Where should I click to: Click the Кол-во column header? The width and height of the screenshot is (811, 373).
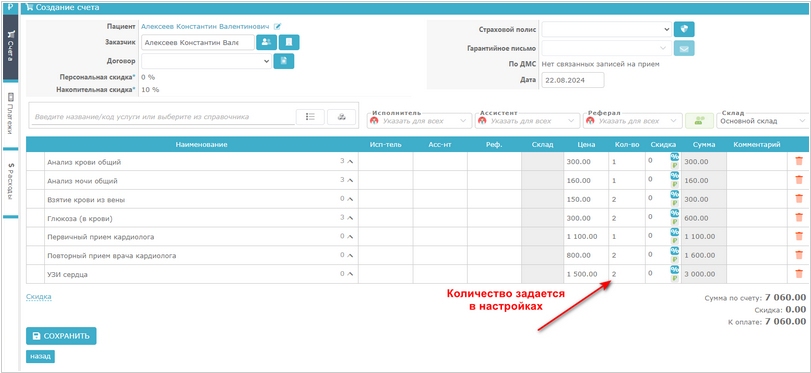(627, 145)
